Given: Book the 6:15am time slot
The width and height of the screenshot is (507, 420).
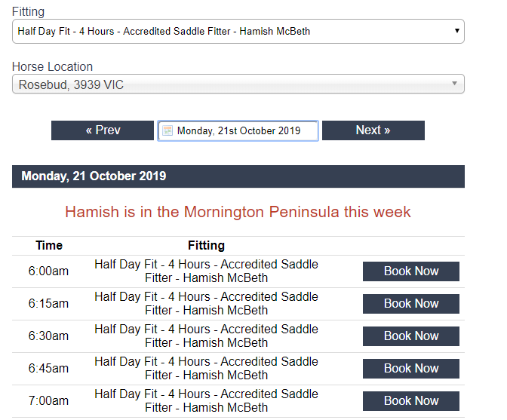Looking at the screenshot, I should (x=411, y=304).
